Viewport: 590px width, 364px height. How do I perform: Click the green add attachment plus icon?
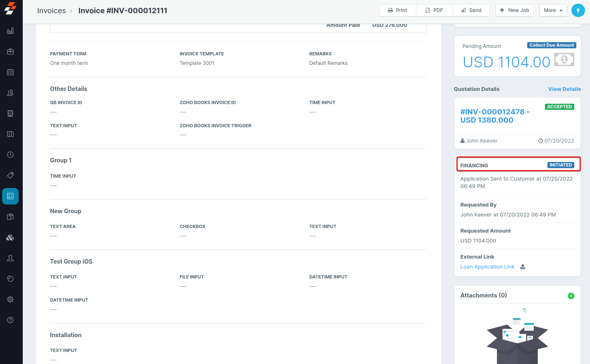coord(571,296)
